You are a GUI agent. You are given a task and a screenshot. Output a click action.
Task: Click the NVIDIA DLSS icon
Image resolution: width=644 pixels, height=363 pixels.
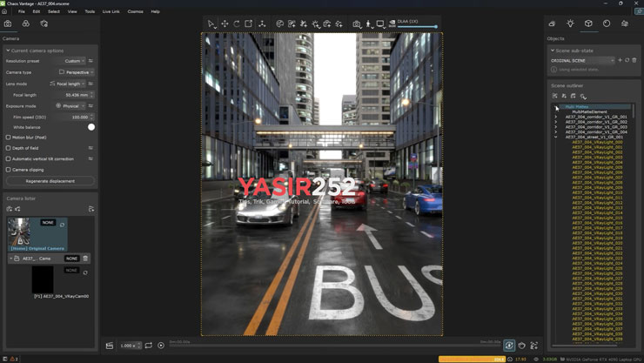[392, 24]
